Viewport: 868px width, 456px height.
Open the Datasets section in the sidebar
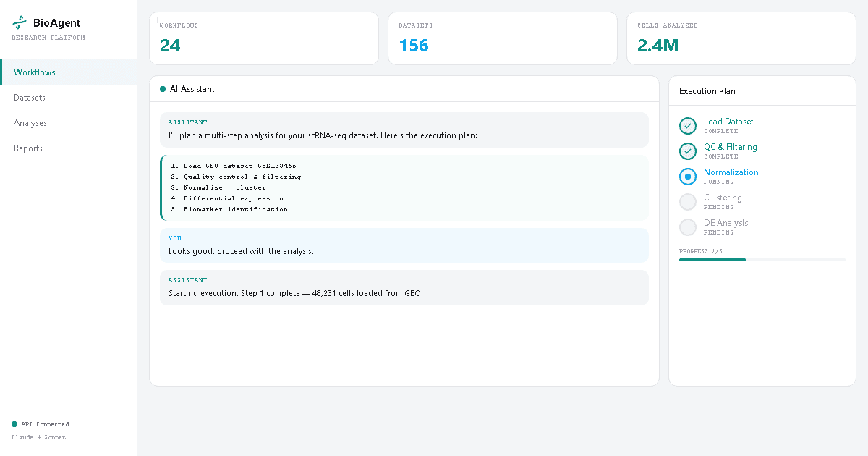pos(30,97)
